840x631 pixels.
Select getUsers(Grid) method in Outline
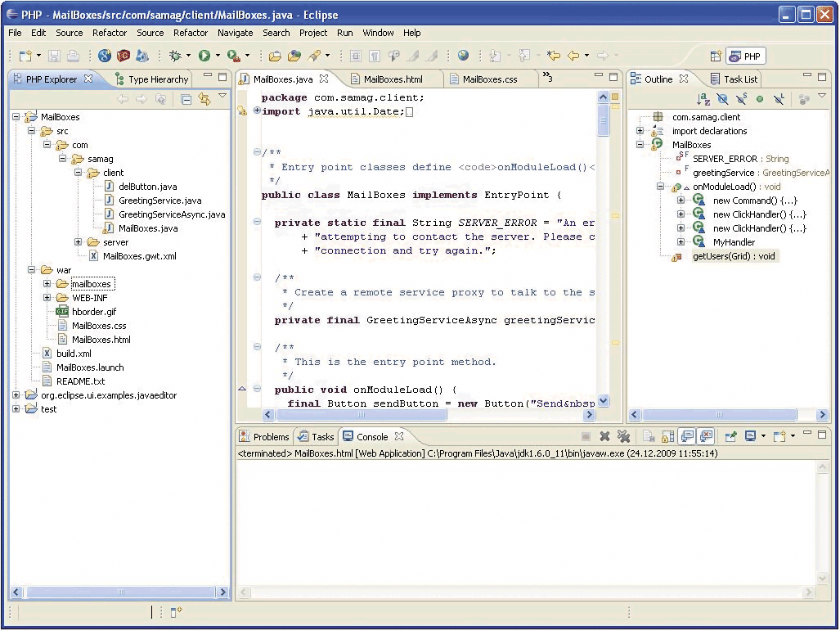[734, 256]
